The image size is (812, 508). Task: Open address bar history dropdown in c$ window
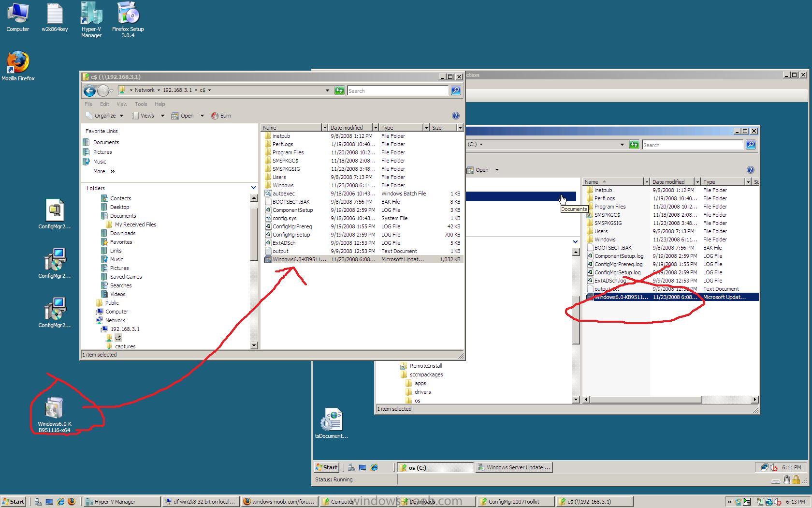(x=327, y=90)
